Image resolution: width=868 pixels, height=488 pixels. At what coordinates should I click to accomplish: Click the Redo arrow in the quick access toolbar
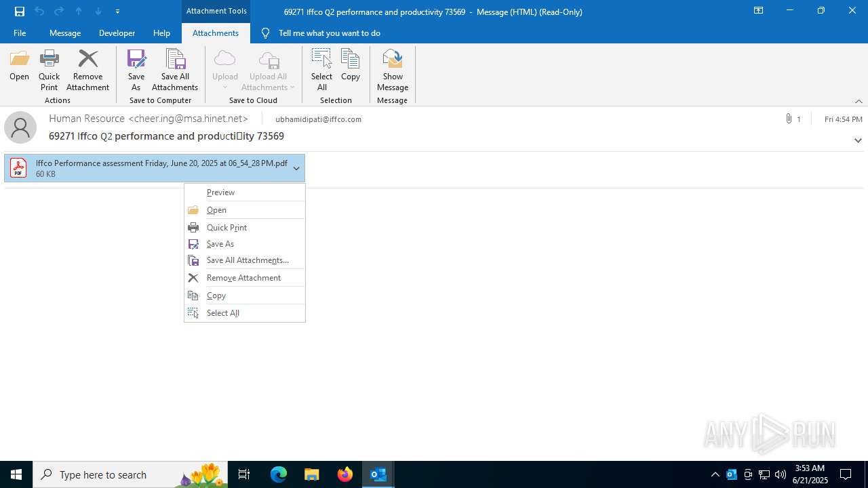click(x=59, y=12)
